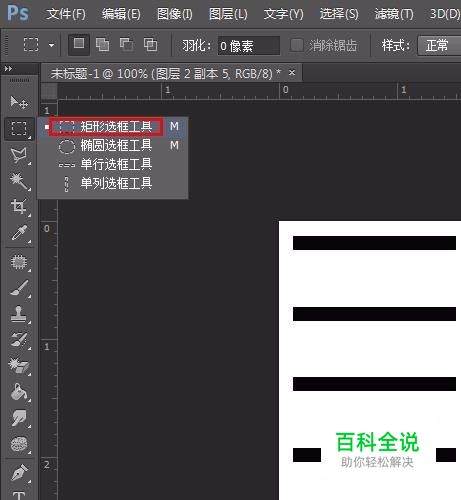
Task: Click the 羽化 feather value field
Action: [249, 46]
